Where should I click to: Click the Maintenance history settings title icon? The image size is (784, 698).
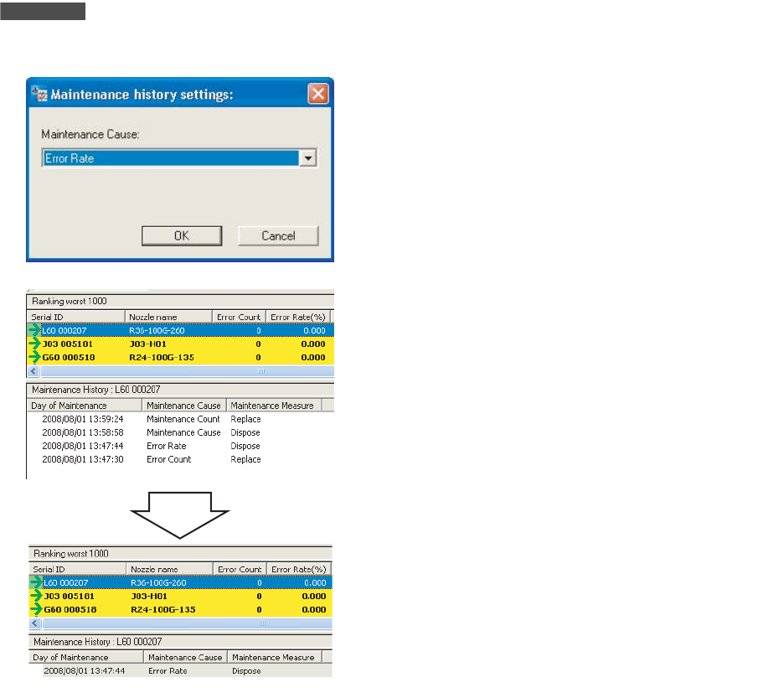39,94
